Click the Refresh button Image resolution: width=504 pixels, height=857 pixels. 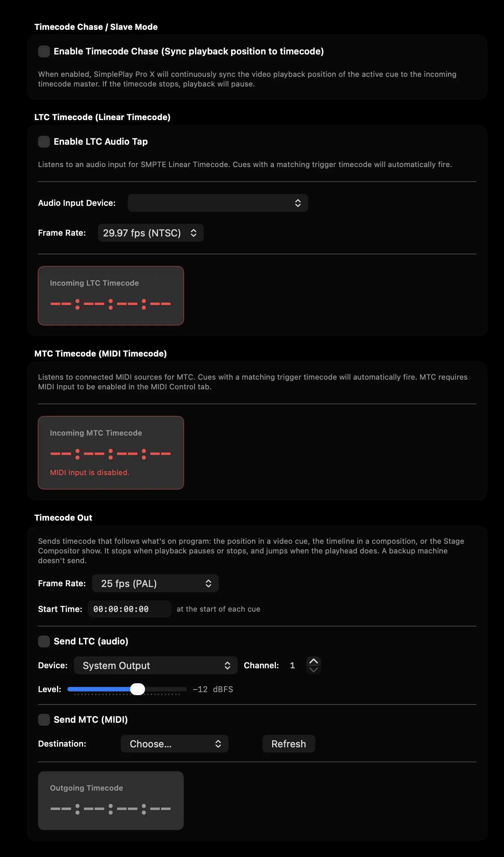tap(289, 744)
